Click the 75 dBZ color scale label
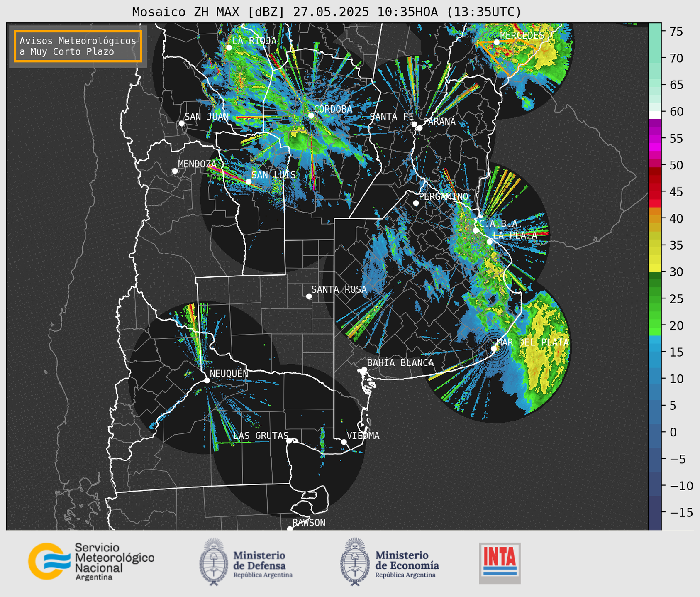This screenshot has height=597, width=700. click(x=676, y=32)
